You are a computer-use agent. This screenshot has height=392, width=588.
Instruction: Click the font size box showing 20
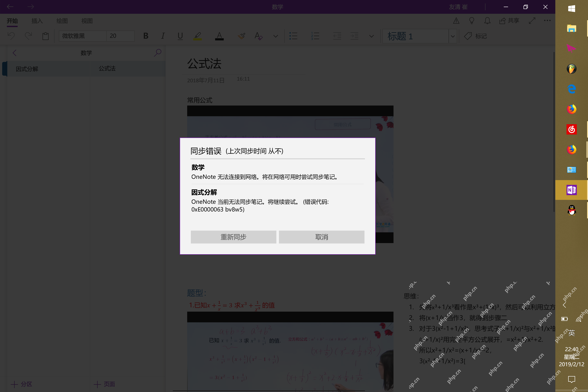tap(121, 36)
